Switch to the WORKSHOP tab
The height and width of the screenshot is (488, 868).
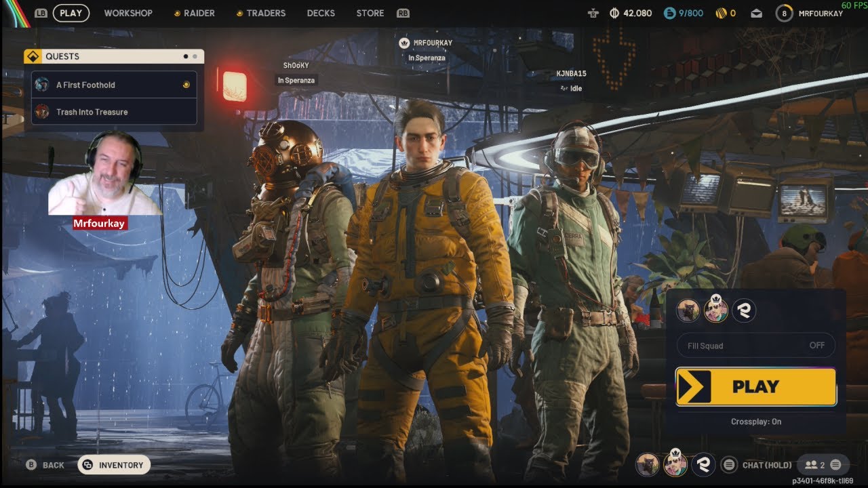pos(128,13)
